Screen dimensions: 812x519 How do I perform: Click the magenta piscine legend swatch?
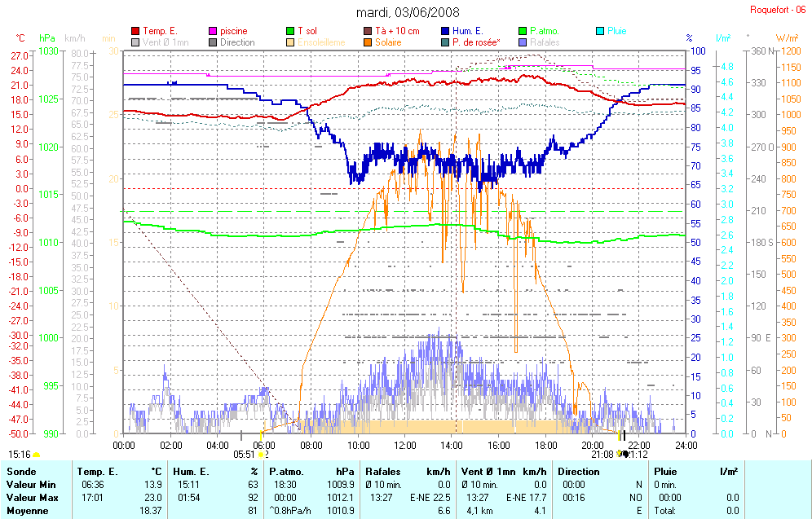click(x=213, y=31)
